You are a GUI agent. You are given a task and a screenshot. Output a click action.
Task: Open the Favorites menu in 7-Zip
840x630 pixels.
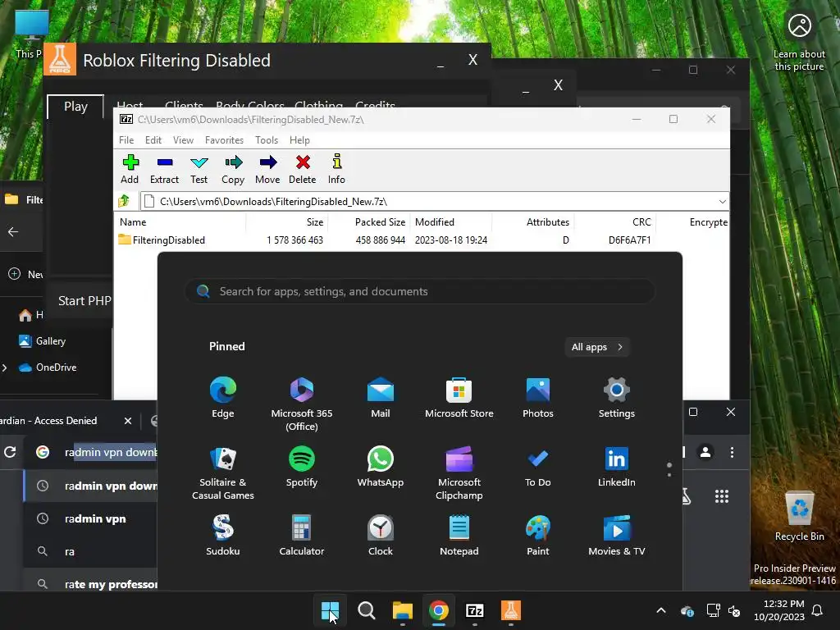click(224, 139)
